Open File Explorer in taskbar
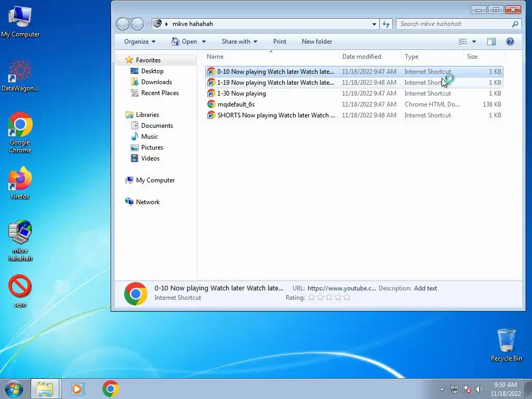Screen dimensions: 532x399 tap(45, 389)
